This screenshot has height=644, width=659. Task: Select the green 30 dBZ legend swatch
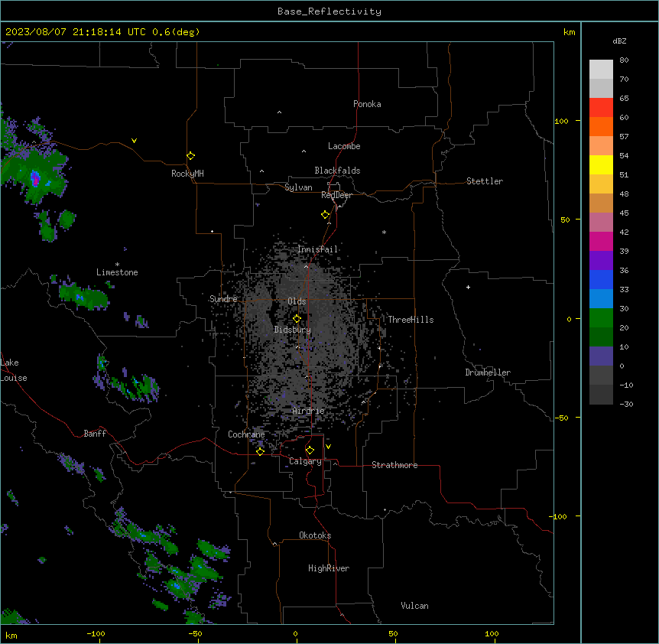point(601,318)
